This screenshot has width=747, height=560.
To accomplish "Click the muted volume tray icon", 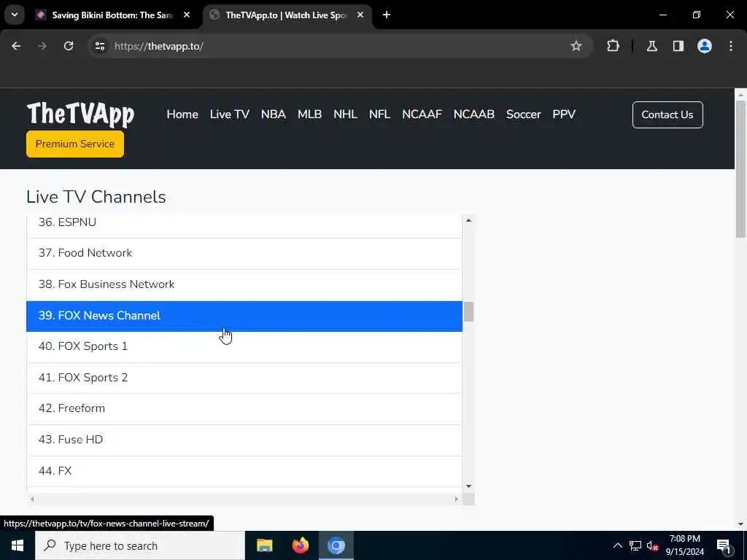I will tap(652, 545).
